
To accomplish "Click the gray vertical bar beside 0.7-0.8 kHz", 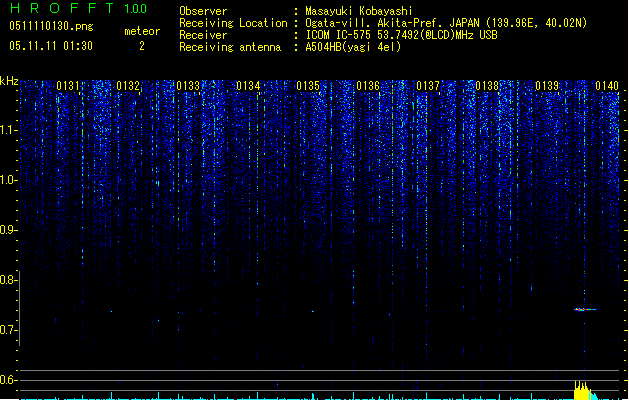I will click(19, 308).
